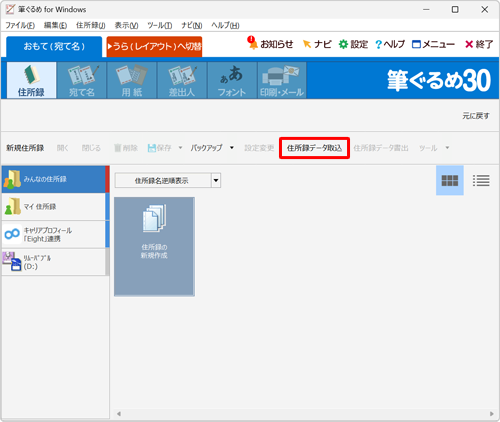500x422 pixels.
Task: Click 新規住所録 button
Action: coord(25,148)
